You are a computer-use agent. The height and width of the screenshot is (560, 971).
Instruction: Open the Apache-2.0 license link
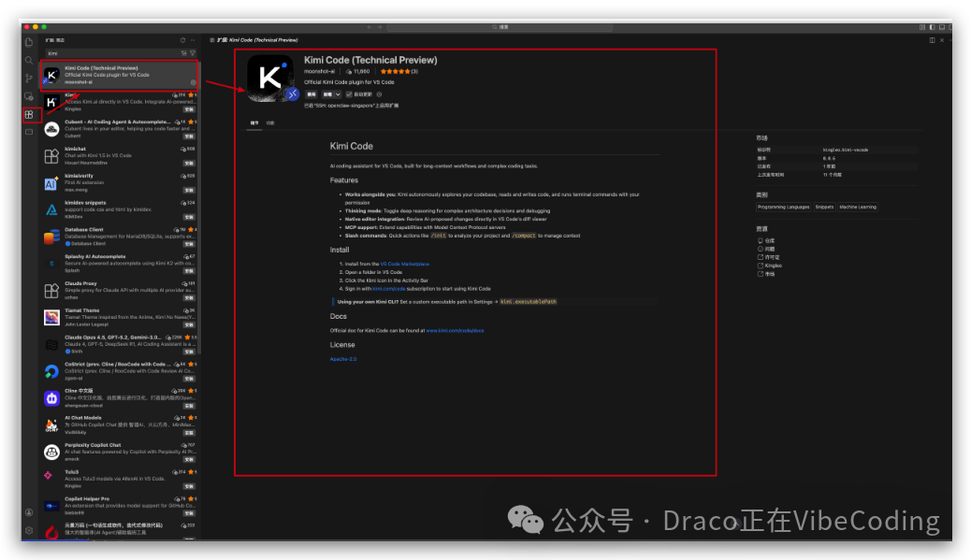(343, 358)
